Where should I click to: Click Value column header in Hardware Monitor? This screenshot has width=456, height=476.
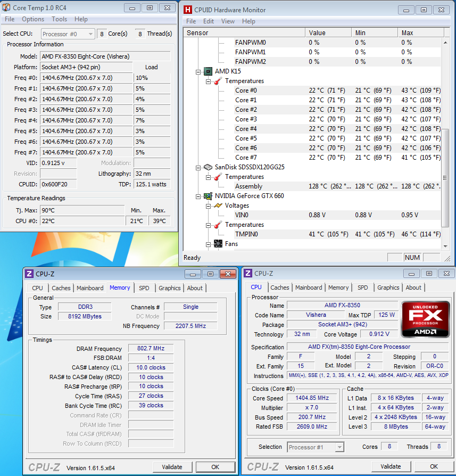328,33
